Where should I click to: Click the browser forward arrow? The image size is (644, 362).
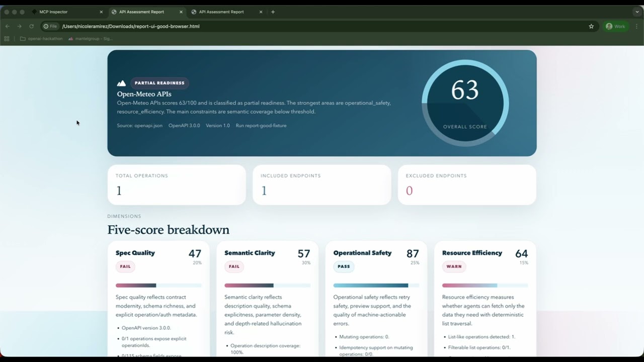click(19, 26)
